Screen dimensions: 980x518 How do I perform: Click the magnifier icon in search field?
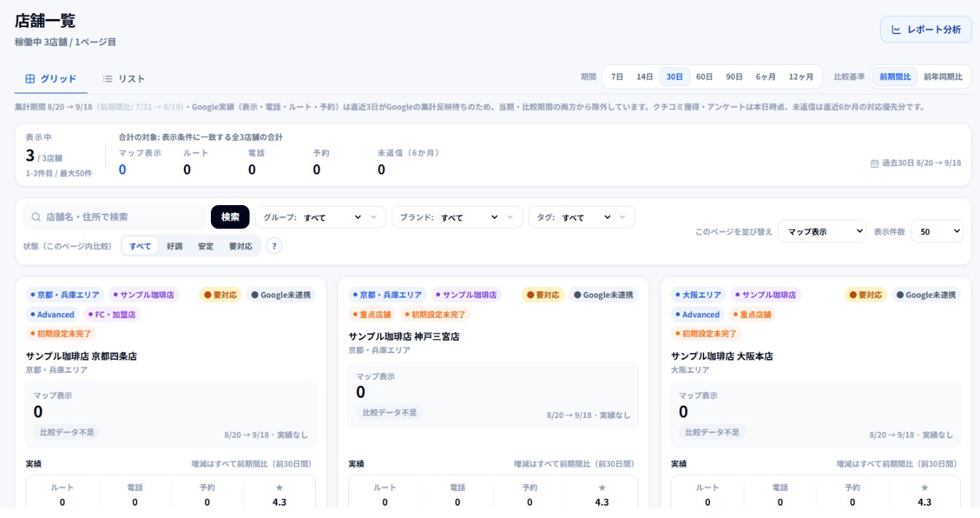coord(36,217)
